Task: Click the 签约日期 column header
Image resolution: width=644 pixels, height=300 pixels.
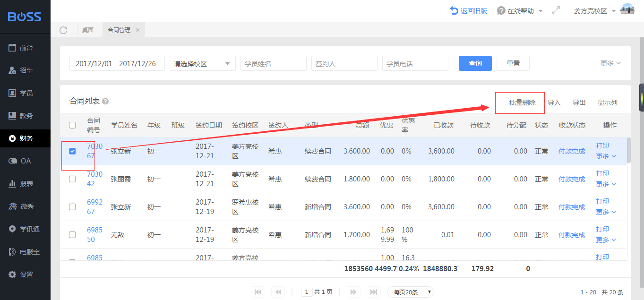Action: pos(209,125)
